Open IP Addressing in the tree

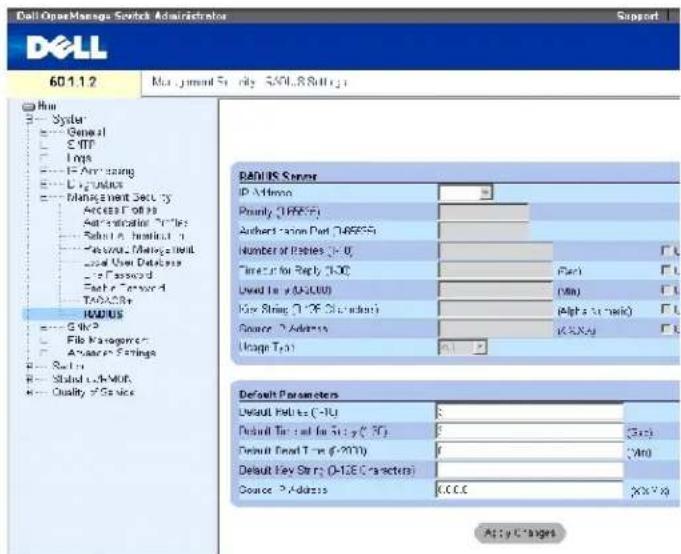pyautogui.click(x=100, y=171)
